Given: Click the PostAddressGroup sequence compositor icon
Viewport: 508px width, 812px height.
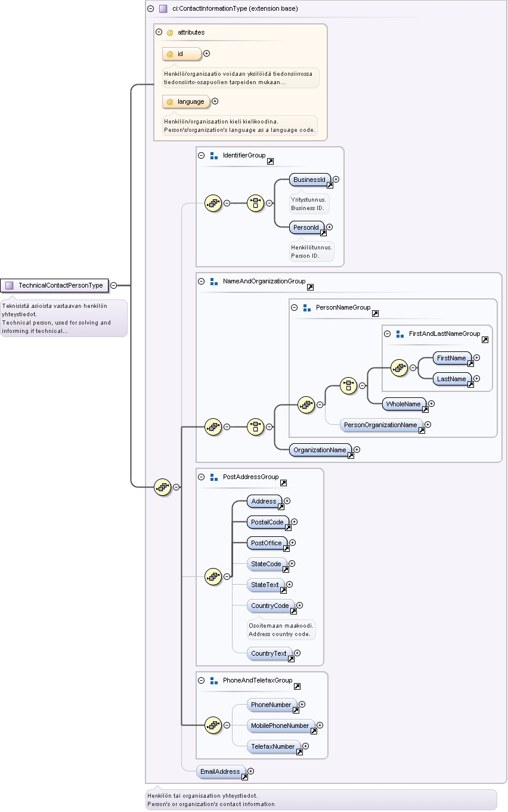Looking at the screenshot, I should click(x=213, y=577).
